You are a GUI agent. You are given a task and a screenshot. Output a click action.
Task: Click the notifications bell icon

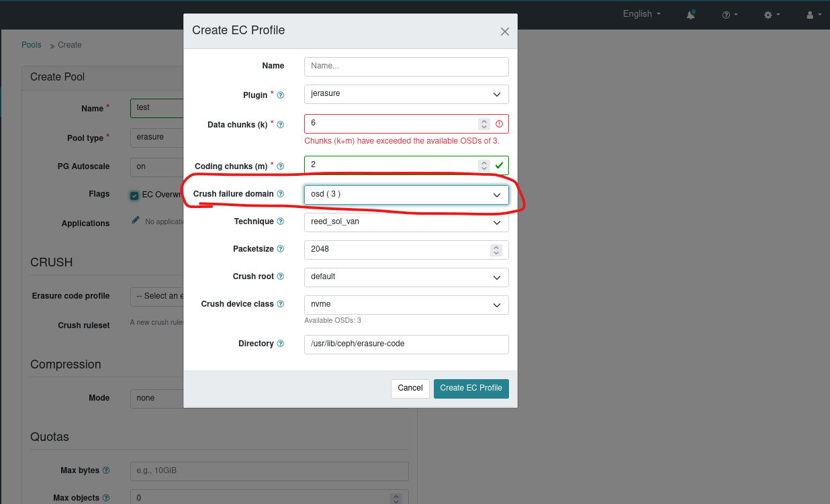(690, 14)
